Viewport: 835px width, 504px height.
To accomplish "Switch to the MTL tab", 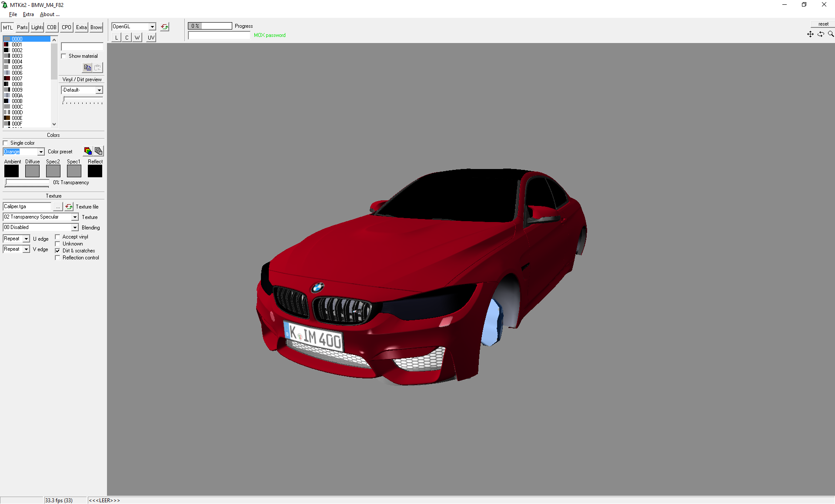I will coord(8,27).
